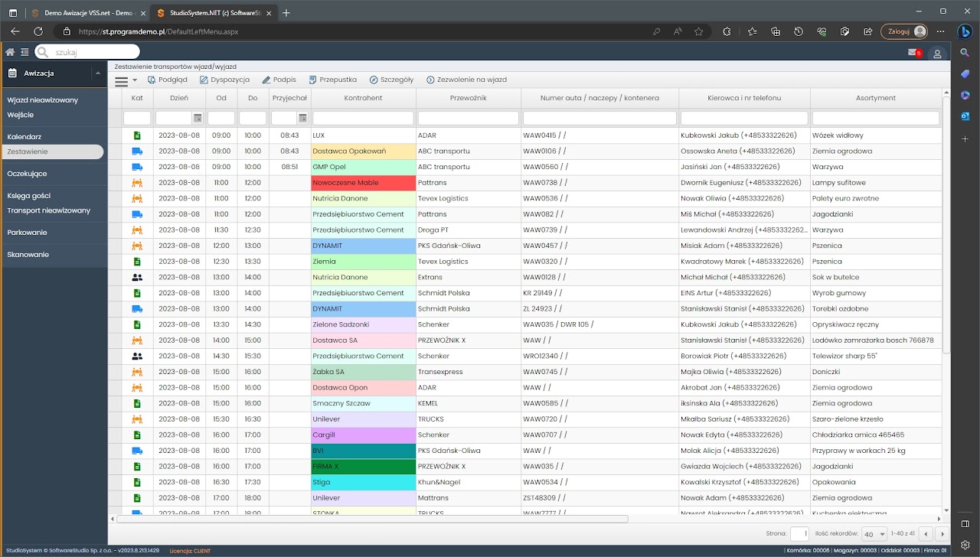This screenshot has width=980, height=557.
Task: Open the calendar picker in the Przyjechał filter
Action: click(x=302, y=119)
